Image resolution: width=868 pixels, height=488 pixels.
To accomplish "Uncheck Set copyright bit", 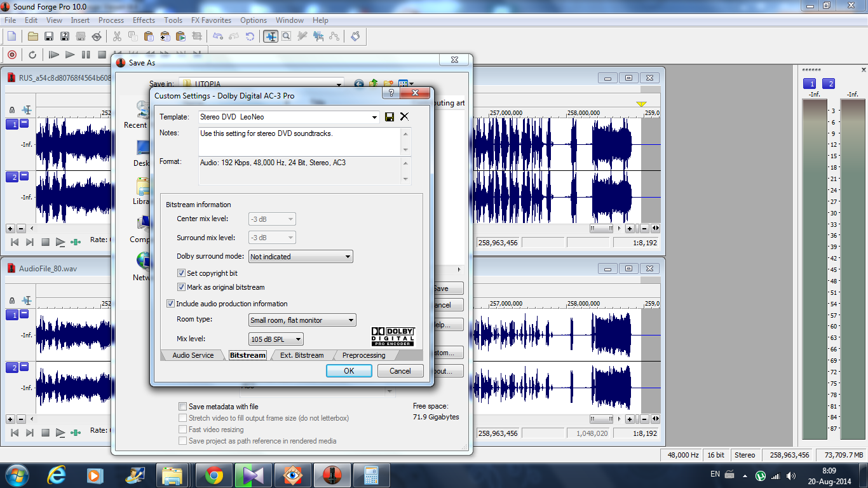I will [x=182, y=273].
